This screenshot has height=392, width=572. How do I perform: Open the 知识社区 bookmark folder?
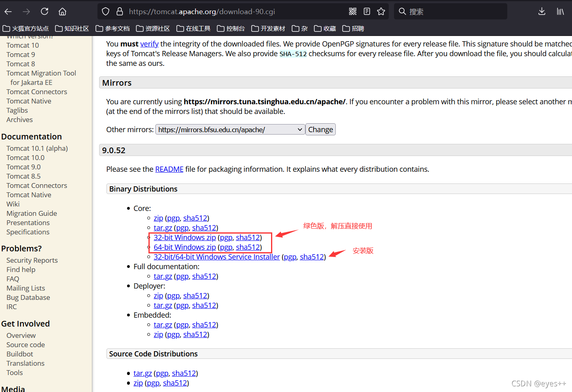[x=72, y=29]
